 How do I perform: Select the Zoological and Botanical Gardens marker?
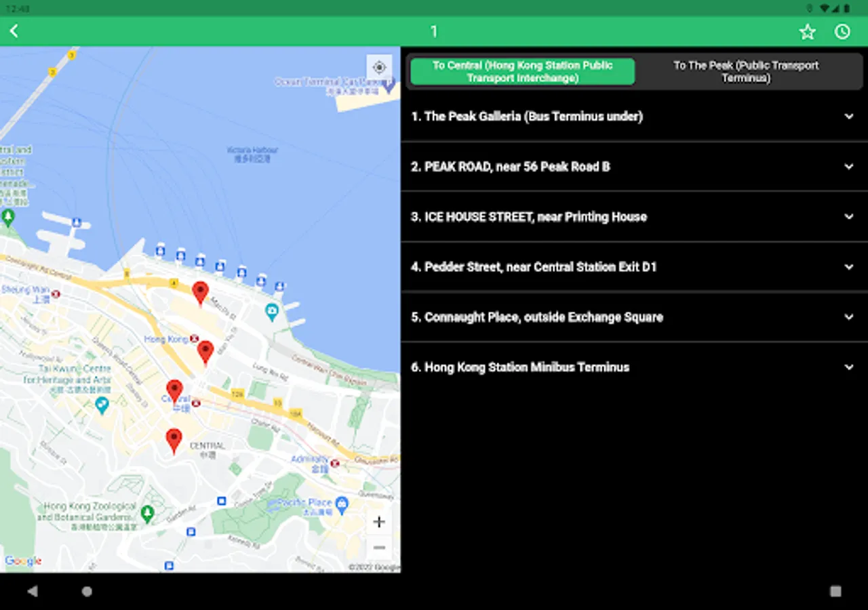pyautogui.click(x=147, y=514)
